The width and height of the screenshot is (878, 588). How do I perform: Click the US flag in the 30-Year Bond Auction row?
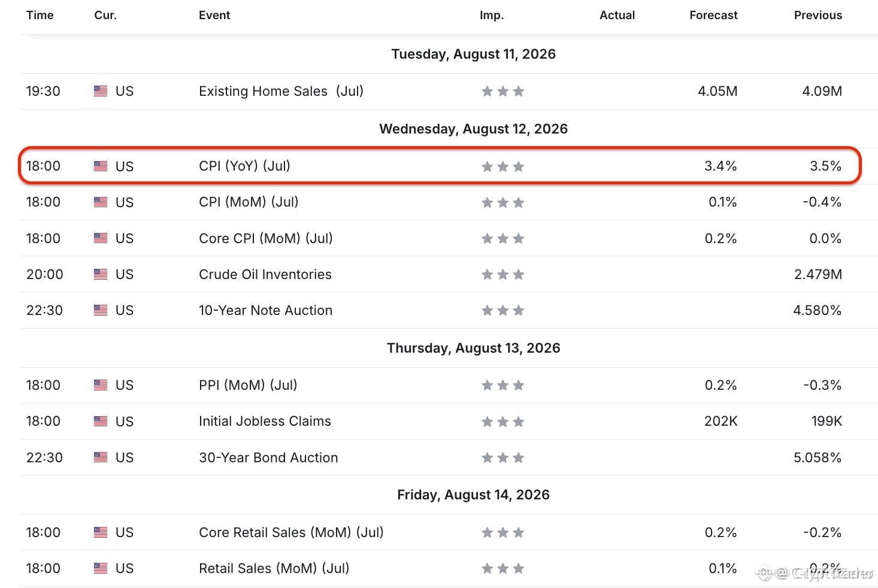[x=101, y=457]
